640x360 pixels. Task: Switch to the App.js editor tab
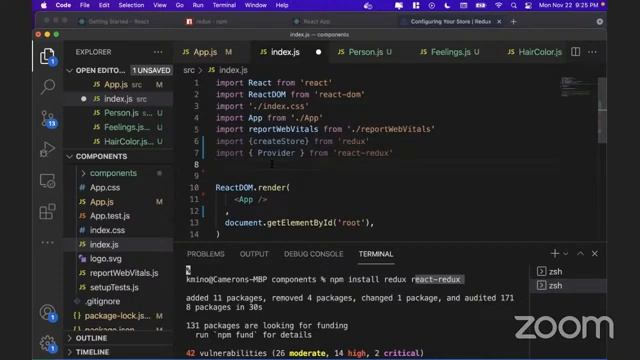pyautogui.click(x=208, y=52)
